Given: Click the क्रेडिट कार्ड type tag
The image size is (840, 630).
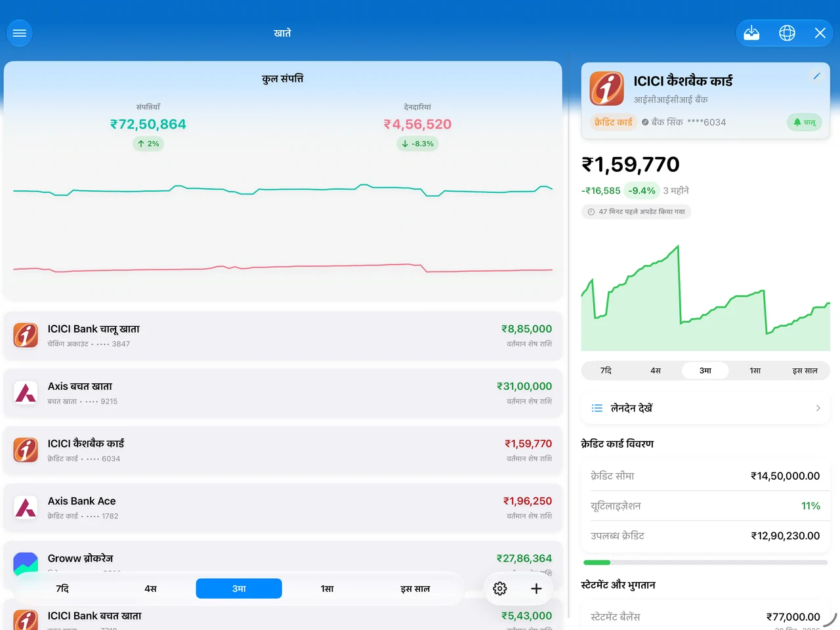Looking at the screenshot, I should click(x=613, y=122).
